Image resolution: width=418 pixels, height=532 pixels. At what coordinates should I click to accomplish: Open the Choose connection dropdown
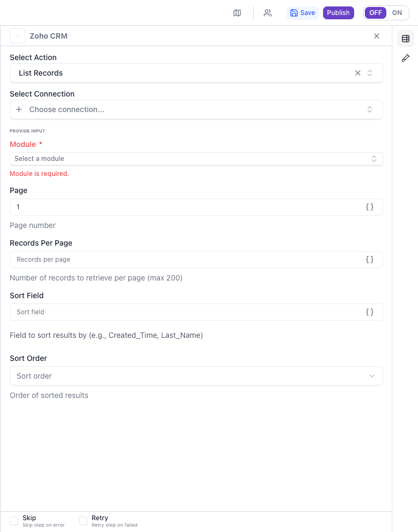click(x=196, y=109)
